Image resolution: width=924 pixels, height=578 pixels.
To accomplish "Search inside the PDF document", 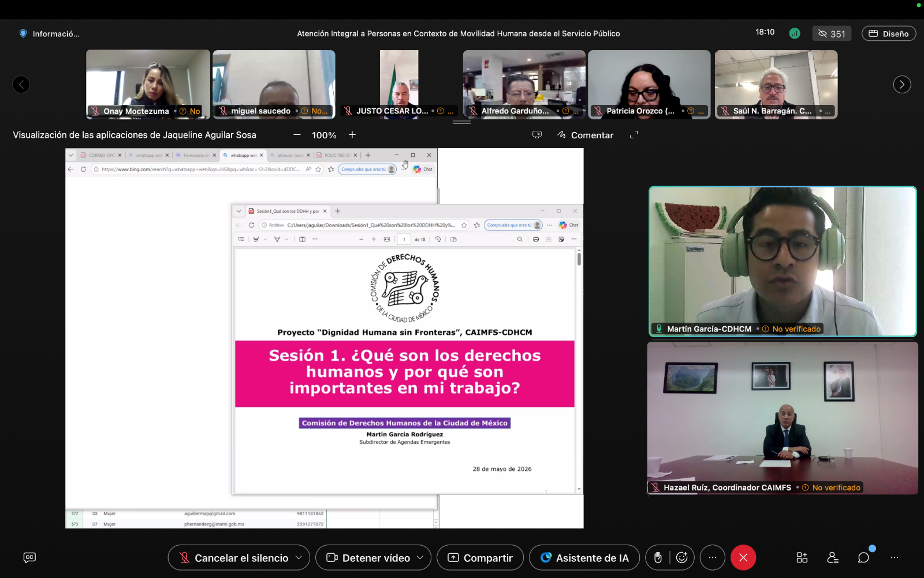I will pyautogui.click(x=520, y=239).
